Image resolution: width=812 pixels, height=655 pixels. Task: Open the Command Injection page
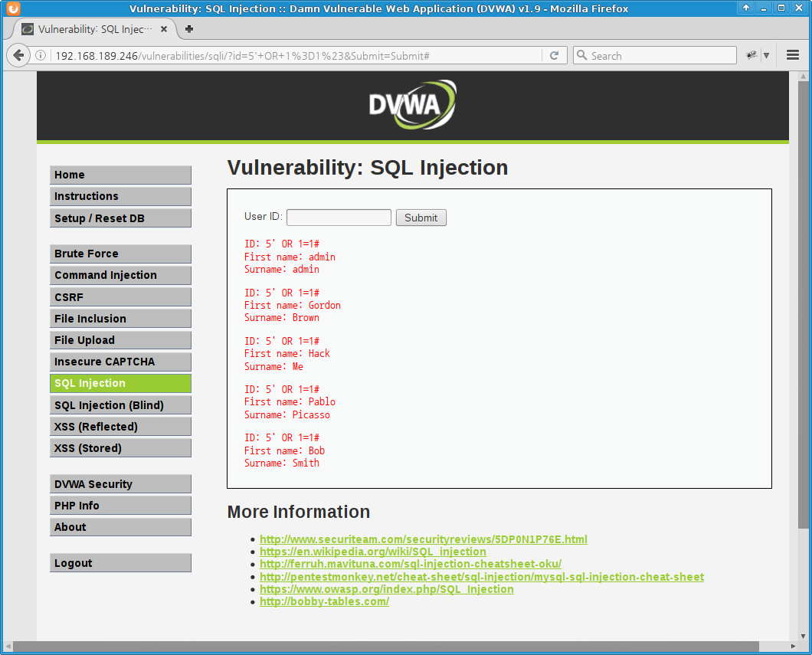coord(121,275)
